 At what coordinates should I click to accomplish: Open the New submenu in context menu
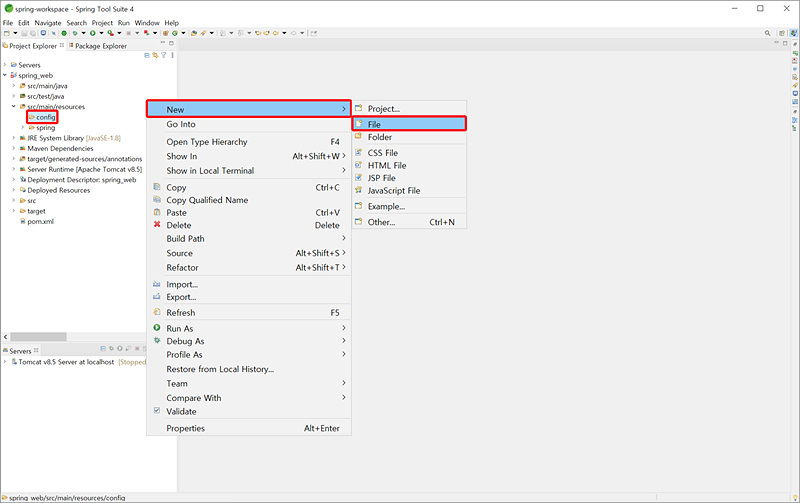[x=249, y=109]
